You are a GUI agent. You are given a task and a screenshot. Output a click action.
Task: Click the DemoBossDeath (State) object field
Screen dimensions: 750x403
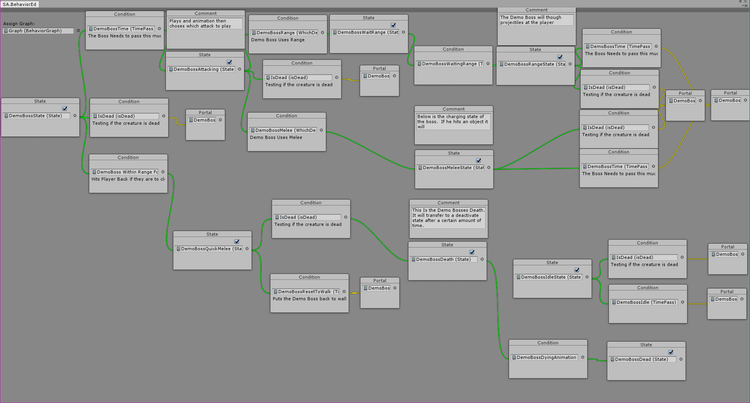(444, 260)
